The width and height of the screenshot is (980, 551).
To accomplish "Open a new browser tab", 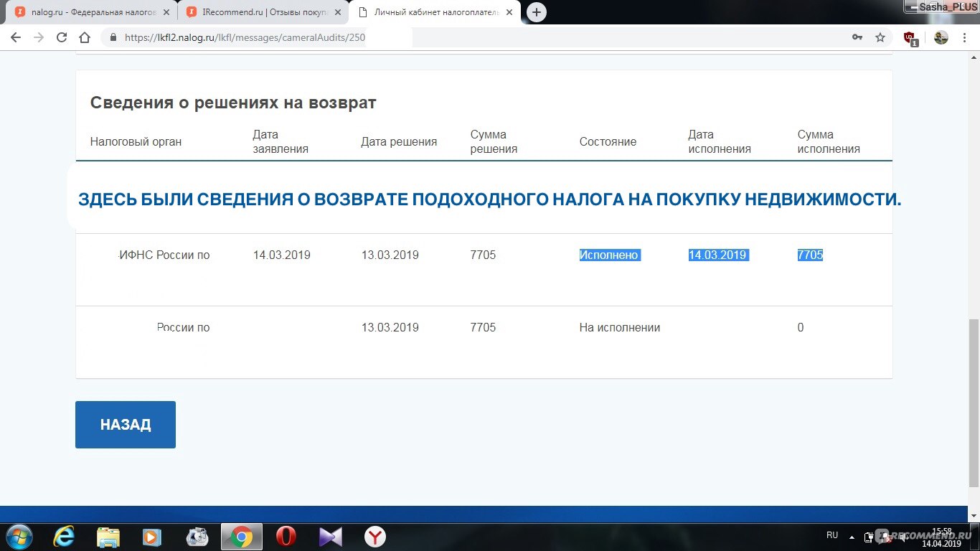I will (536, 12).
